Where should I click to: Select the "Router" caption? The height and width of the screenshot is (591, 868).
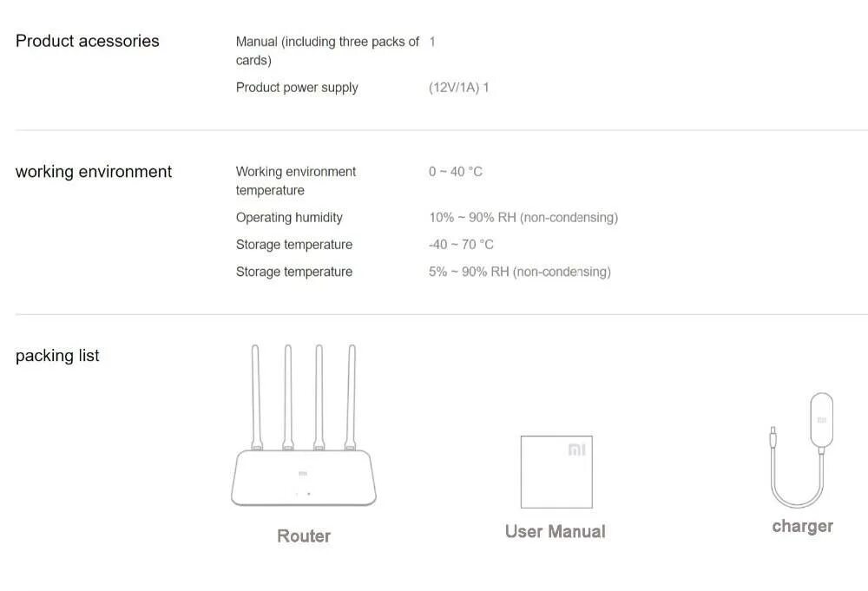(304, 536)
